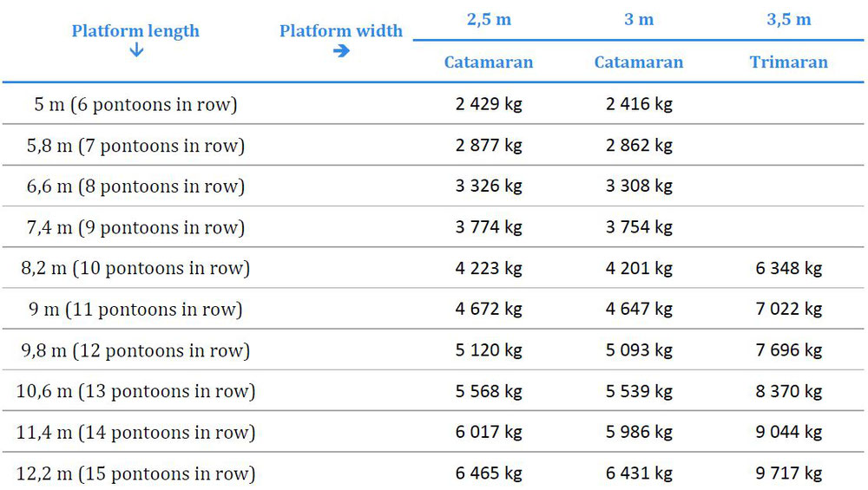Image resolution: width=868 pixels, height=490 pixels.
Task: Select the 3 m width column header
Action: click(639, 20)
